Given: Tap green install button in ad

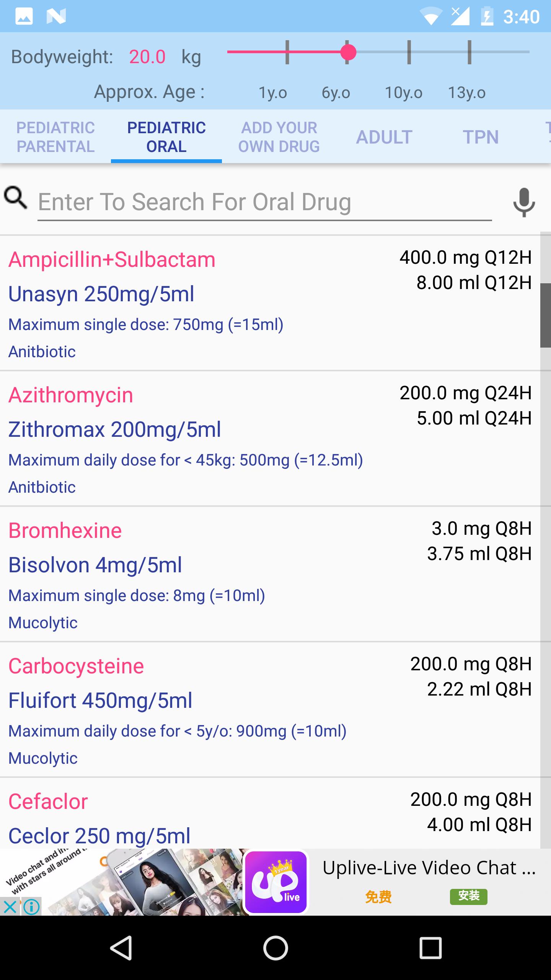Looking at the screenshot, I should [x=469, y=897].
